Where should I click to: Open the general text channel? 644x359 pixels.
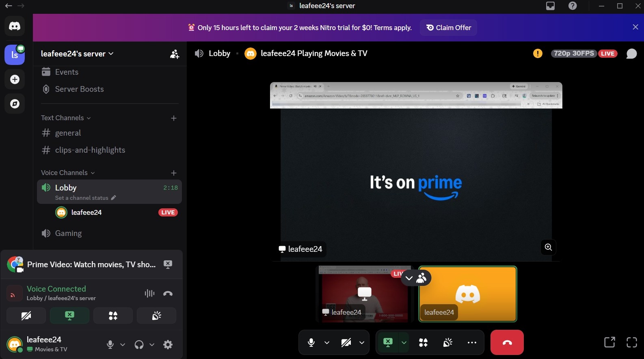tap(68, 133)
